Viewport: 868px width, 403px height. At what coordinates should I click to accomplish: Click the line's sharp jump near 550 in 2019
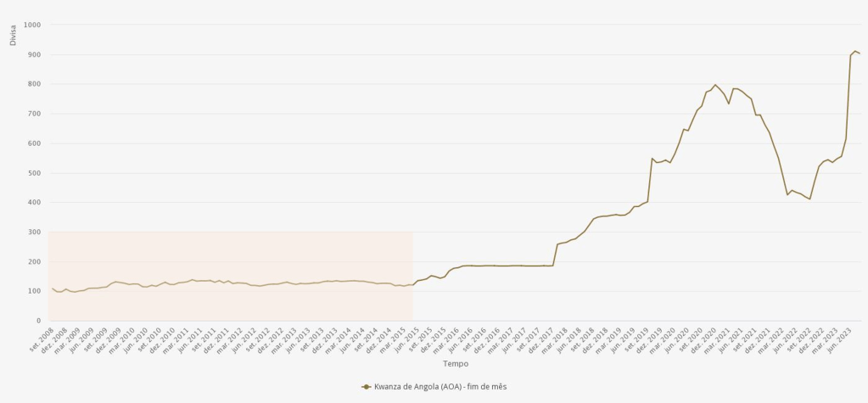652,158
